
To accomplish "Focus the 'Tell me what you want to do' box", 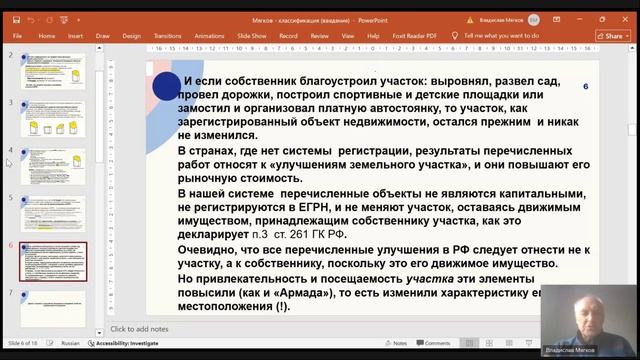I will pos(501,36).
